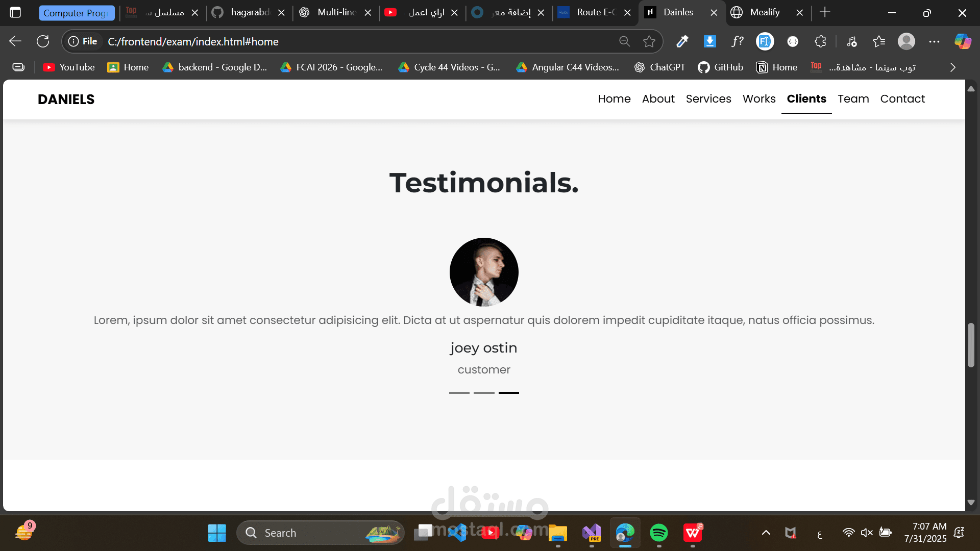Image resolution: width=980 pixels, height=551 pixels.
Task: Show hidden tray icons chevron
Action: point(766,533)
